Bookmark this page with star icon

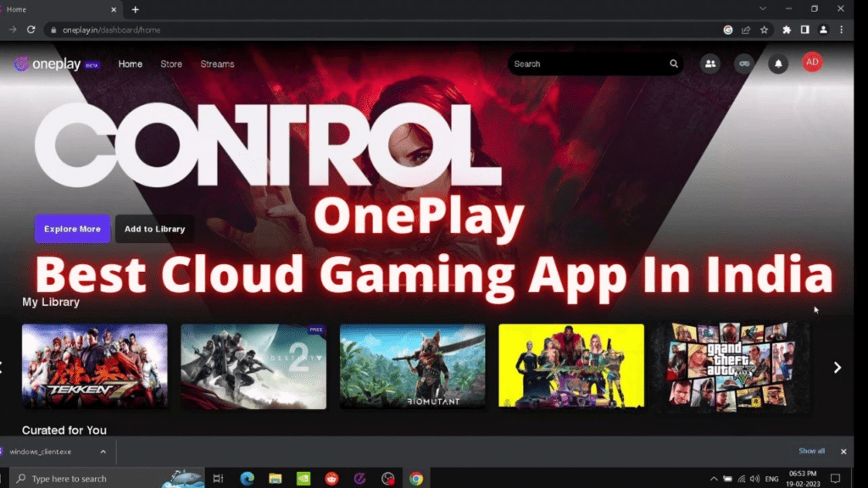pyautogui.click(x=764, y=30)
